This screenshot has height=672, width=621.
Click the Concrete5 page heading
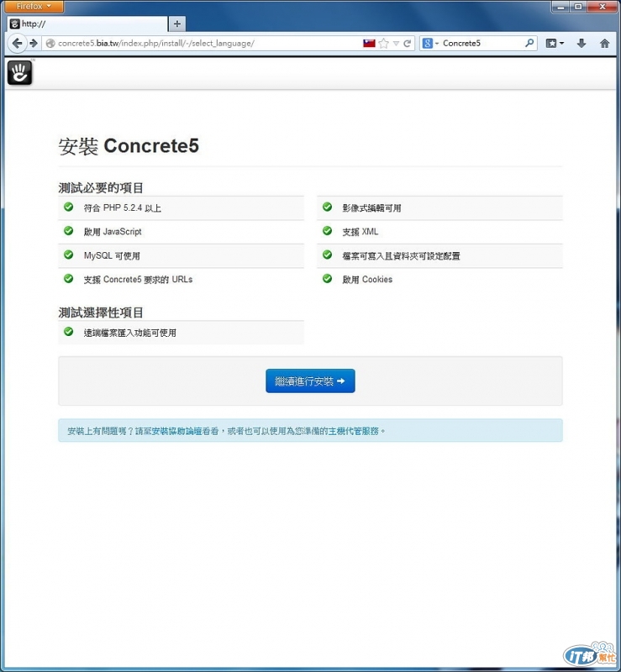pyautogui.click(x=129, y=145)
